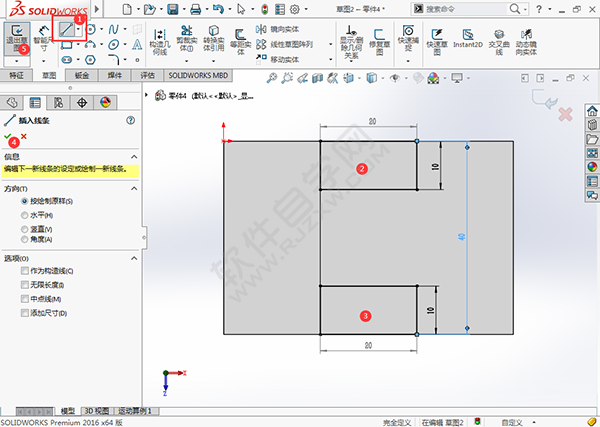The height and width of the screenshot is (427, 600).
Task: Click the Rapid Sketch (快速草图) tool
Action: pyautogui.click(x=437, y=42)
